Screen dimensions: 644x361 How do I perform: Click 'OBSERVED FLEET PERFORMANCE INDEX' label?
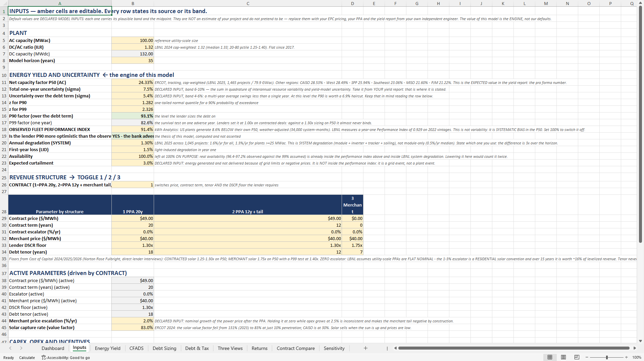[50, 129]
